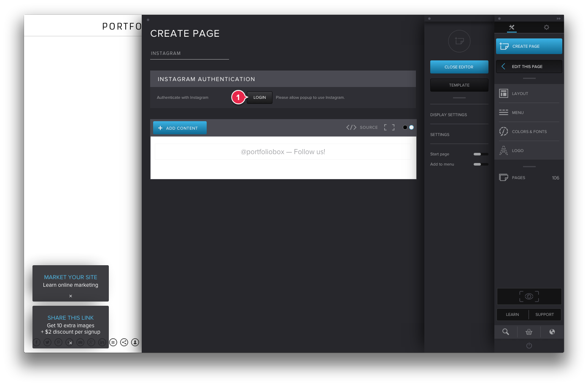Screen dimensions: 588x386
Task: Click the Template button
Action: [459, 85]
